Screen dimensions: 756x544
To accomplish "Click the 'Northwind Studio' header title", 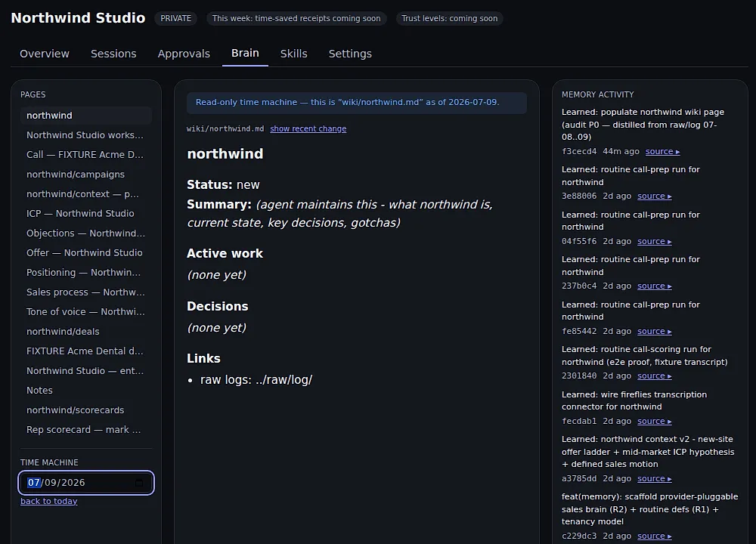I will pyautogui.click(x=78, y=18).
